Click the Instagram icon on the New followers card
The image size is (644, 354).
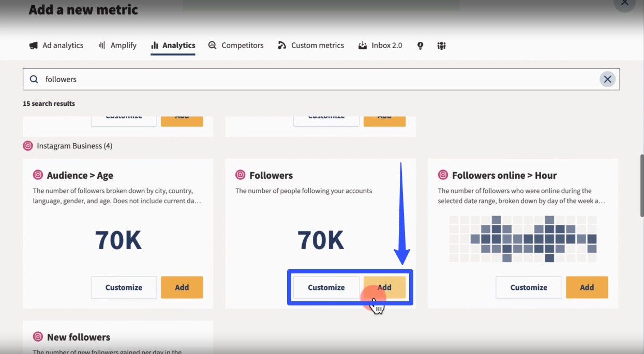[x=38, y=337]
